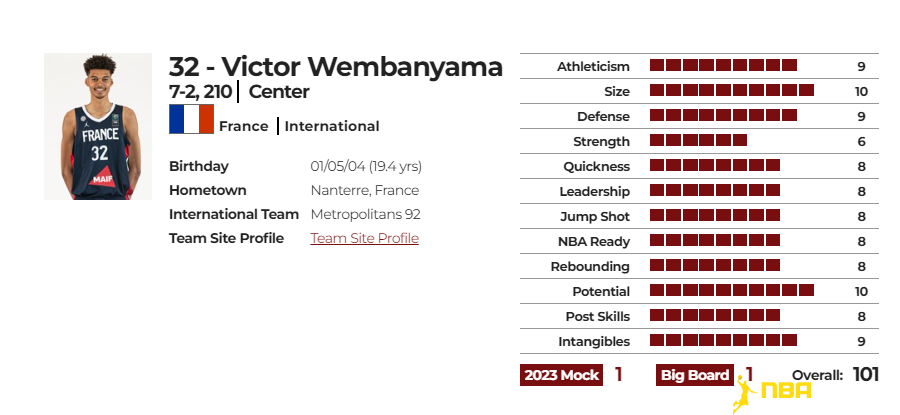Click the Potential rating bar

pos(732,290)
